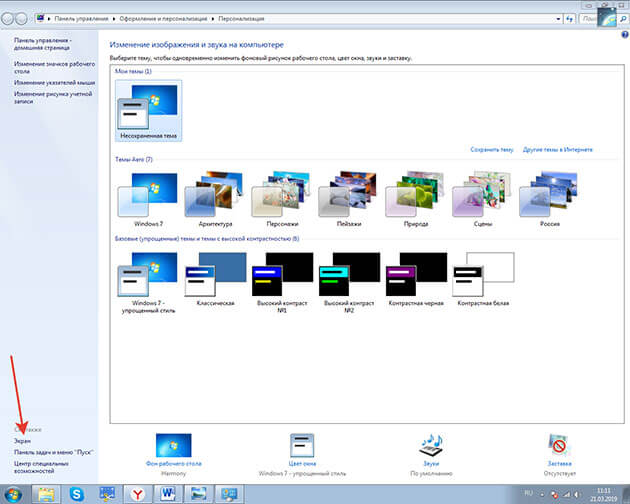Select the Несохраненная тема thumbnail
The height and width of the screenshot is (504, 630).
point(148,111)
